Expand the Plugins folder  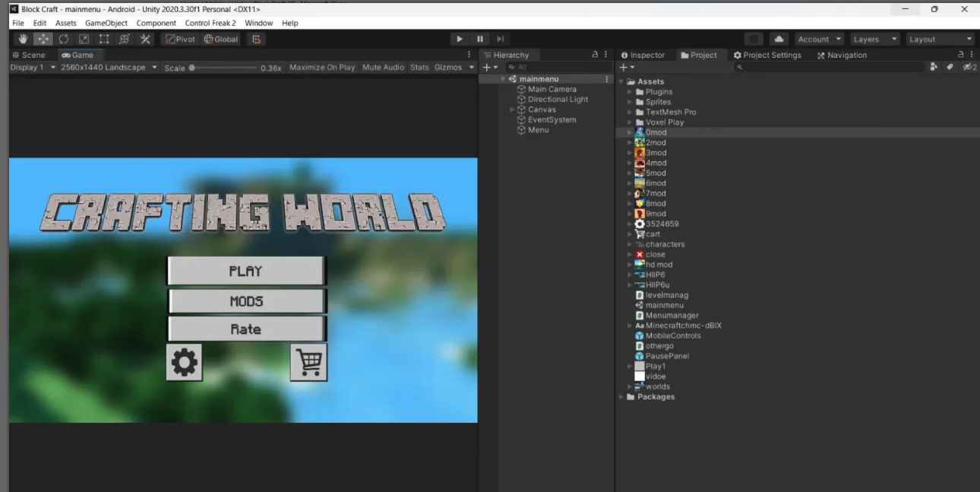(x=630, y=92)
